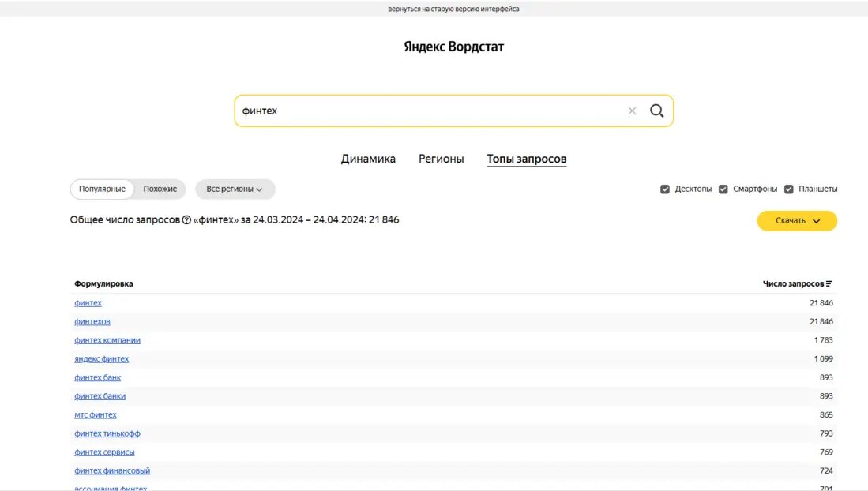Open the финтех компании query link
Screen dimensions: 868x491
[107, 340]
